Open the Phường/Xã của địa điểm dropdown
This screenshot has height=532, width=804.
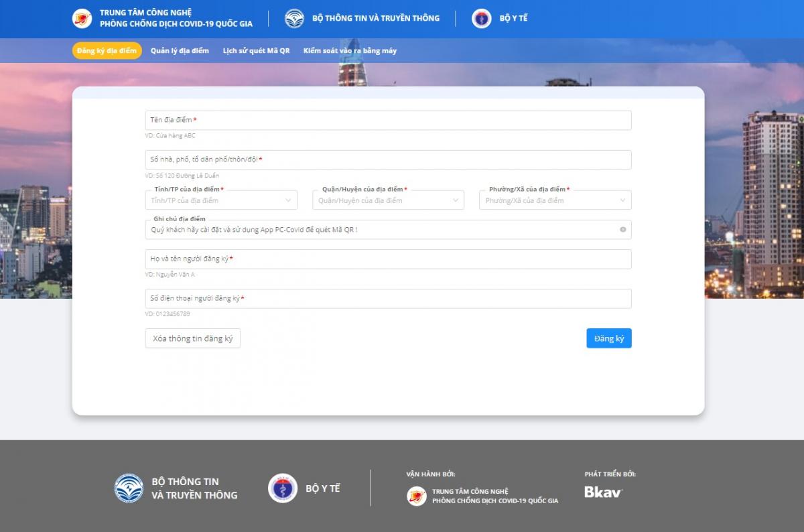[x=555, y=200]
